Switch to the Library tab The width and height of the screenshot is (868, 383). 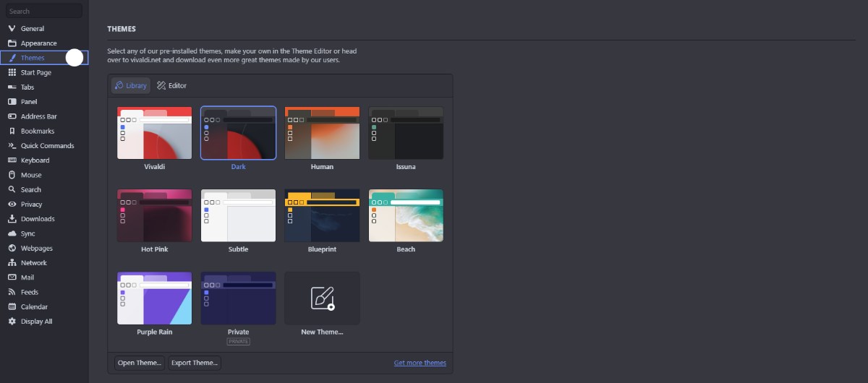point(131,85)
